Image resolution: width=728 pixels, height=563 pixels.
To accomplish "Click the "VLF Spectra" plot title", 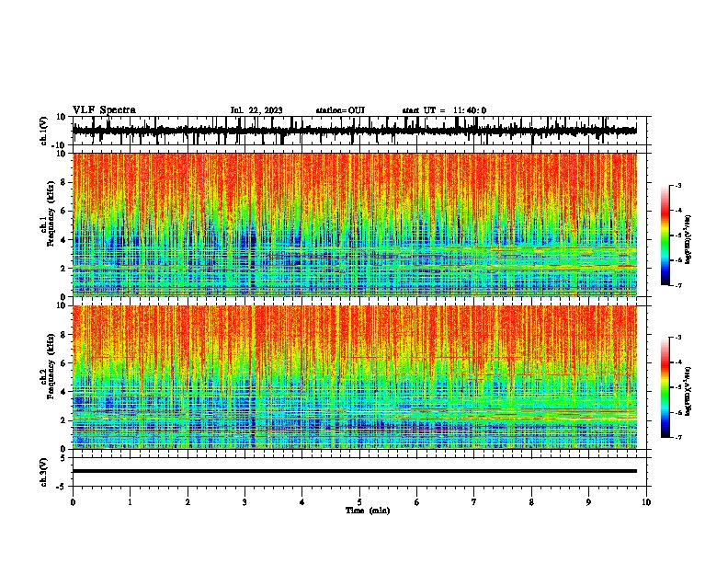I will 104,109.
